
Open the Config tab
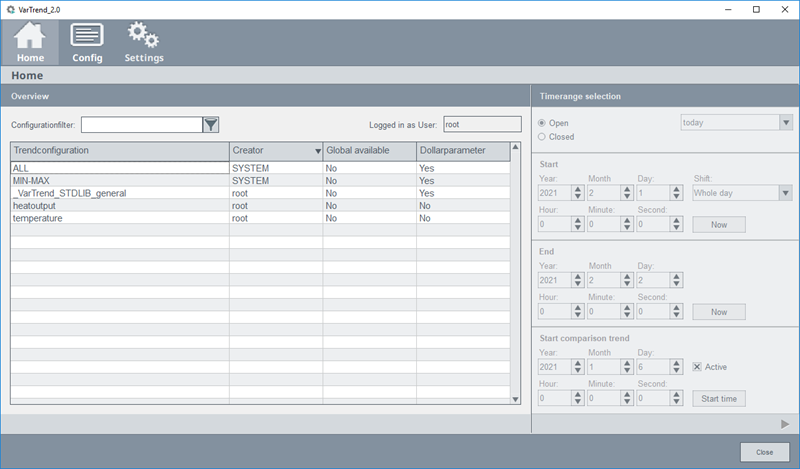pyautogui.click(x=87, y=42)
